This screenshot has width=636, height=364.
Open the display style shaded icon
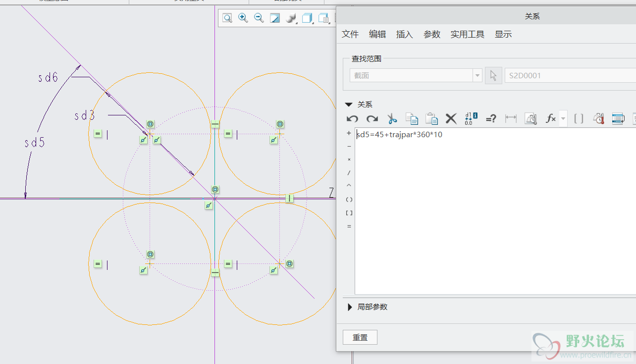pyautogui.click(x=291, y=18)
